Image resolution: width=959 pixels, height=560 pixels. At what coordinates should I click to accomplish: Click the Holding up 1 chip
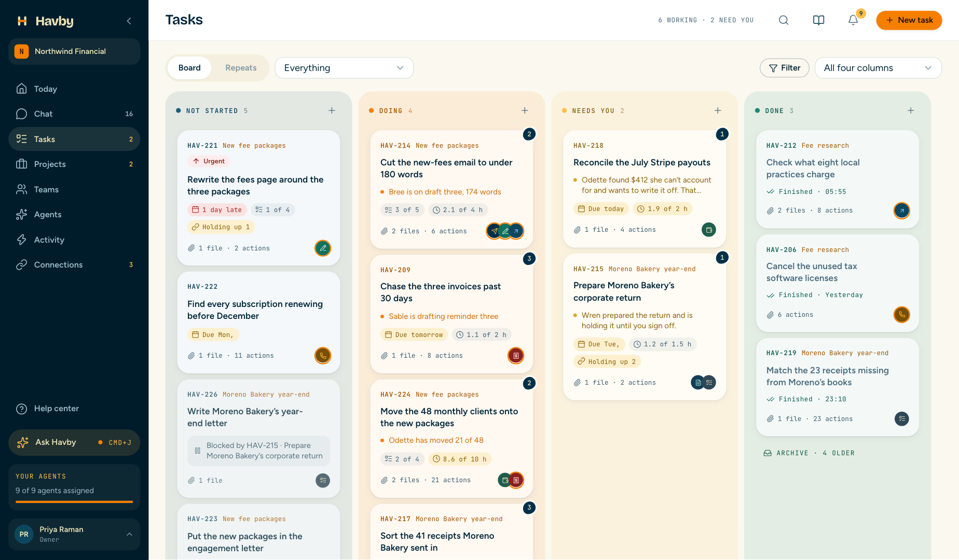[221, 227]
